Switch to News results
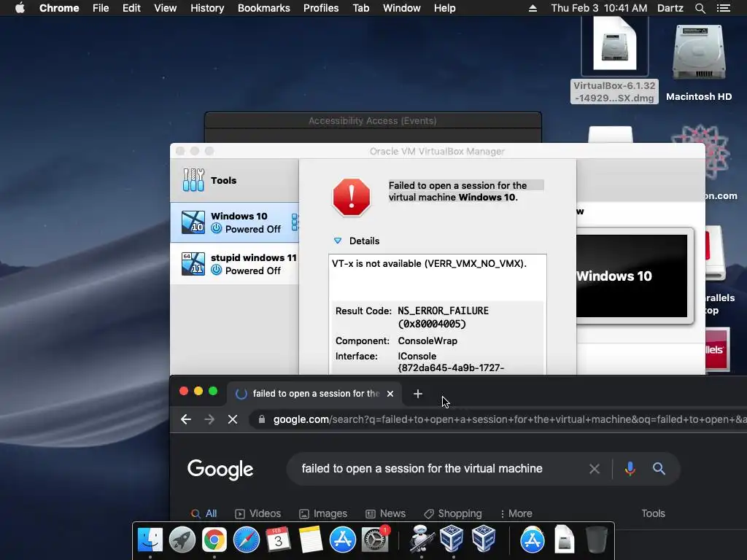 (386, 513)
